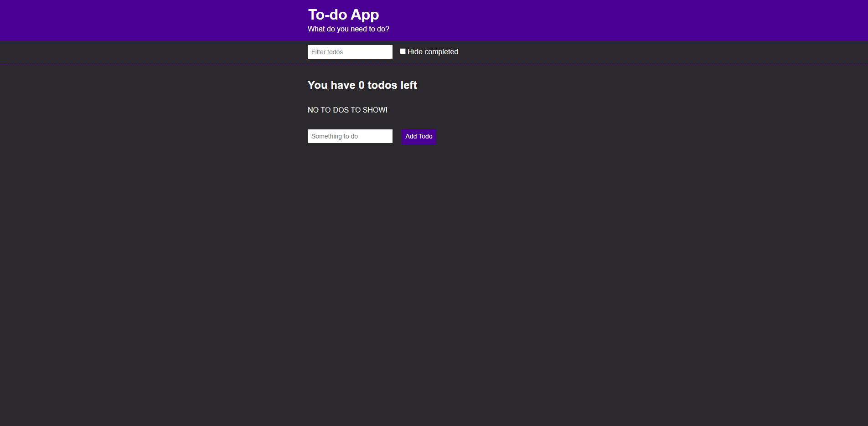The height and width of the screenshot is (426, 868).
Task: Click the 'You have 0 todos left' heading
Action: coord(362,85)
